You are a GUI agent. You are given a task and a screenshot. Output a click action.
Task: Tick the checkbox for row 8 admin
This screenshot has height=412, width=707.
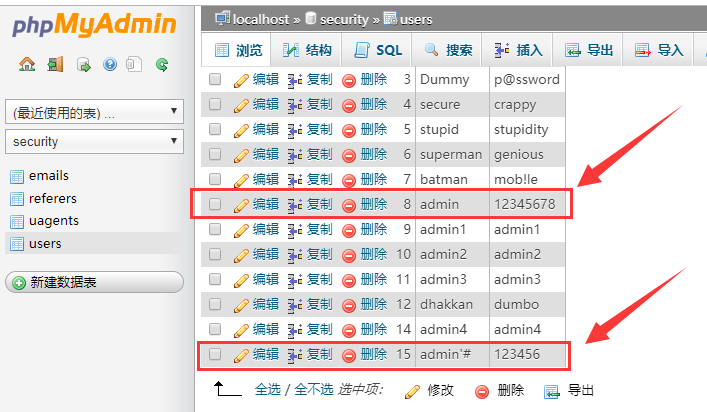(214, 204)
